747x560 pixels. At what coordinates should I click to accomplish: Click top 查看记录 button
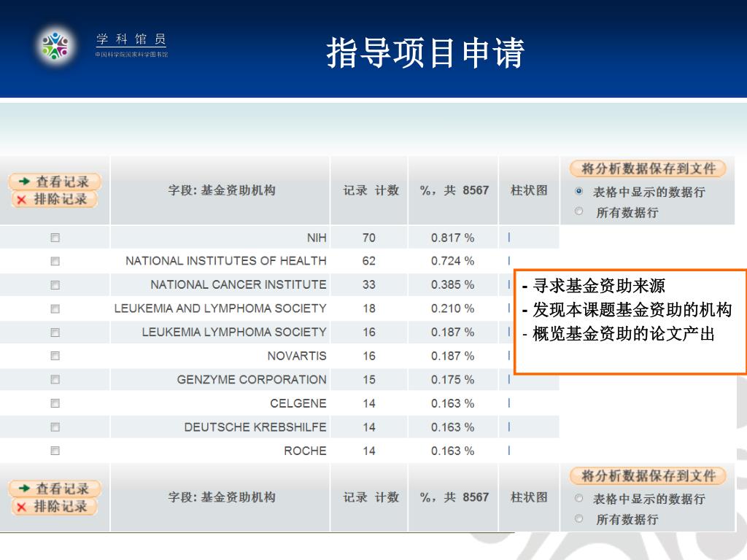[x=54, y=182]
